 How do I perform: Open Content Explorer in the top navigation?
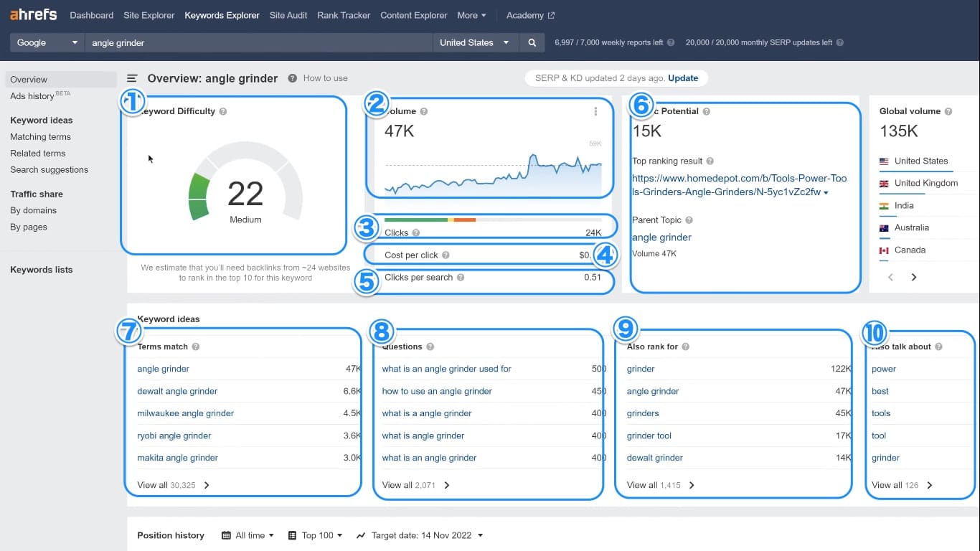click(x=414, y=15)
